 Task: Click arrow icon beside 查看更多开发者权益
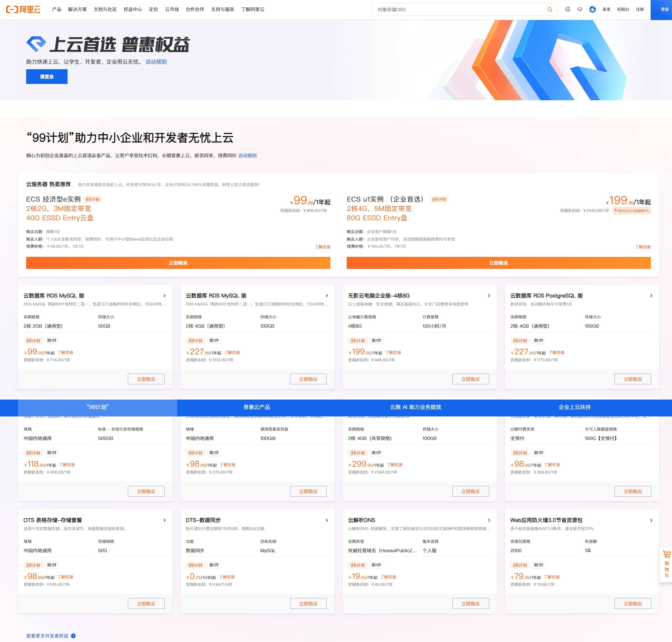pos(73,636)
